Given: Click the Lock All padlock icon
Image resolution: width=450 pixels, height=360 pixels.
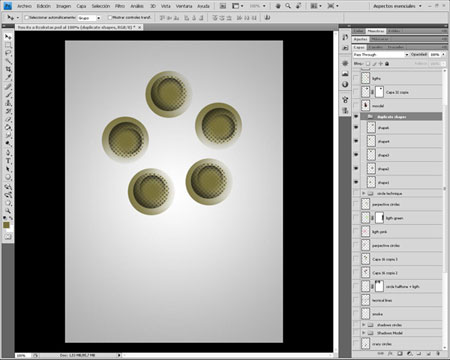Looking at the screenshot, I should click(x=387, y=63).
